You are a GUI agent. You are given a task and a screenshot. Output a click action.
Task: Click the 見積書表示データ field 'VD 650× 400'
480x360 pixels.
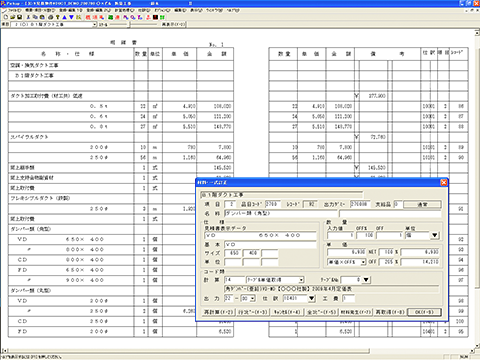pyautogui.click(x=260, y=235)
